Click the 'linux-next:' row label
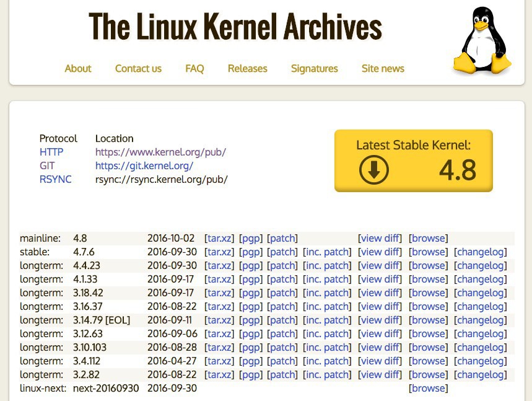This screenshot has width=532, height=401. pos(43,388)
